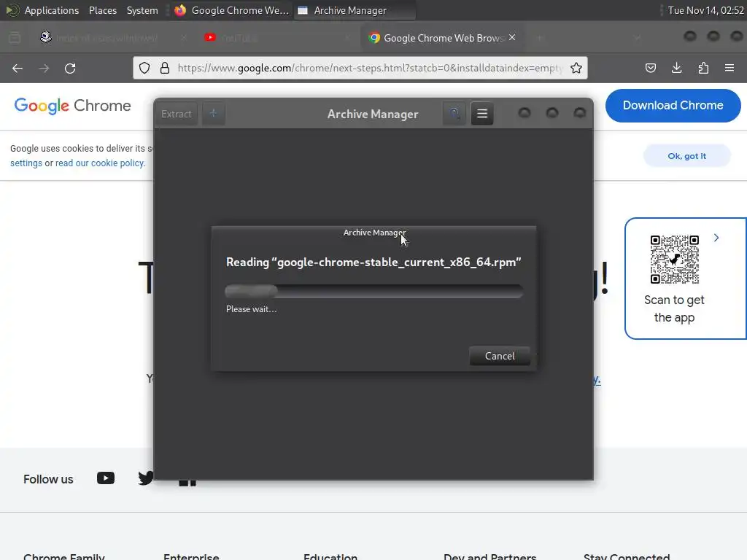
Task: Click the Please wait… status text
Action: [x=251, y=309]
